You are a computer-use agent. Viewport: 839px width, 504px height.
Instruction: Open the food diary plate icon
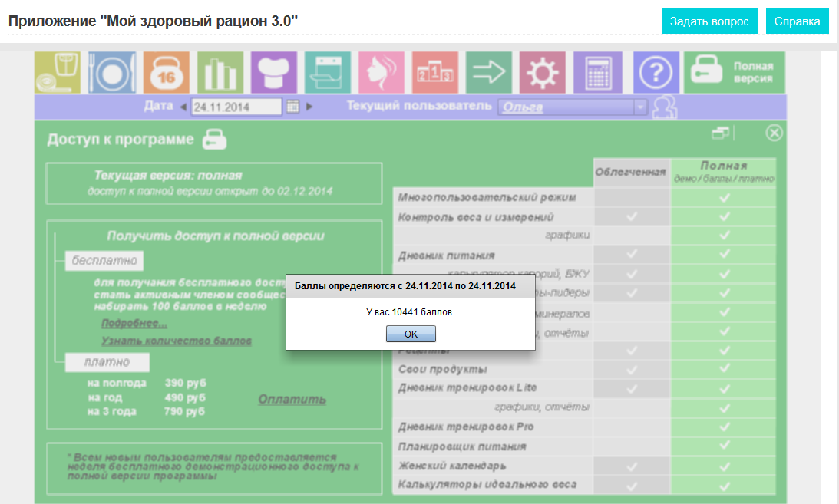[x=111, y=73]
